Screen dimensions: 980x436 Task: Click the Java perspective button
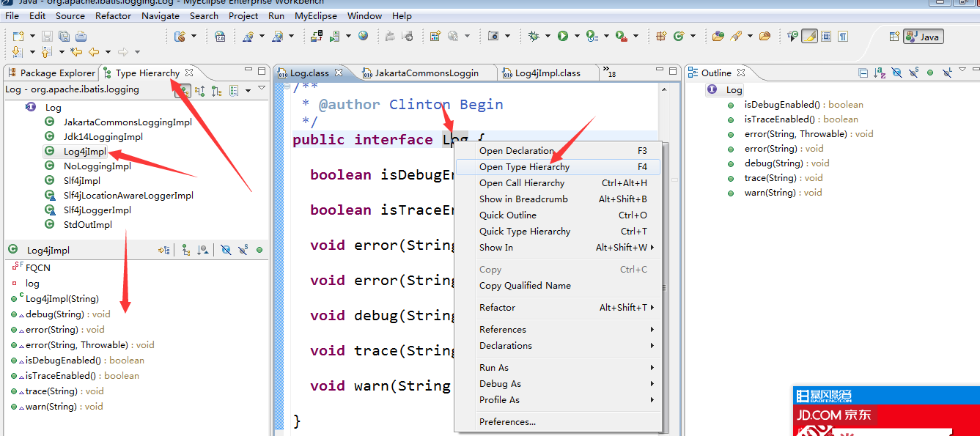click(x=923, y=37)
